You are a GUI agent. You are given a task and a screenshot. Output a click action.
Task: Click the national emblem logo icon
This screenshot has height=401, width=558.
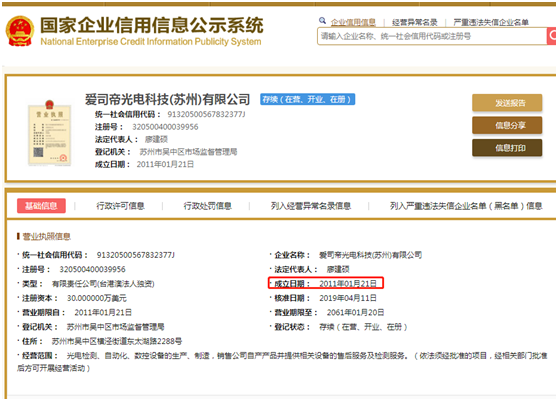click(x=20, y=31)
